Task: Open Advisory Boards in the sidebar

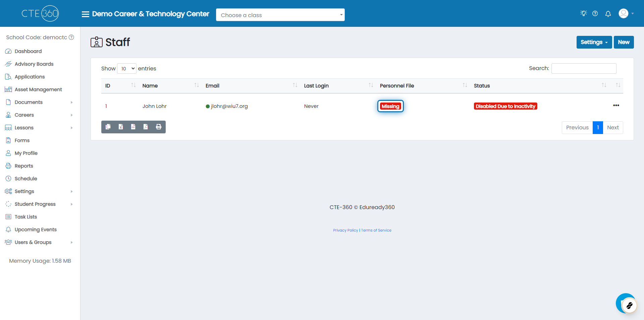Action: point(34,64)
